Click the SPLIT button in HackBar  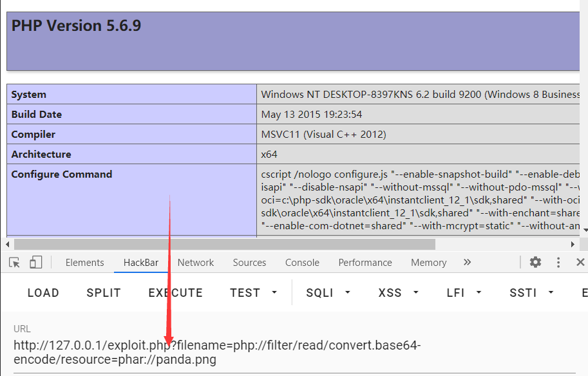[104, 293]
